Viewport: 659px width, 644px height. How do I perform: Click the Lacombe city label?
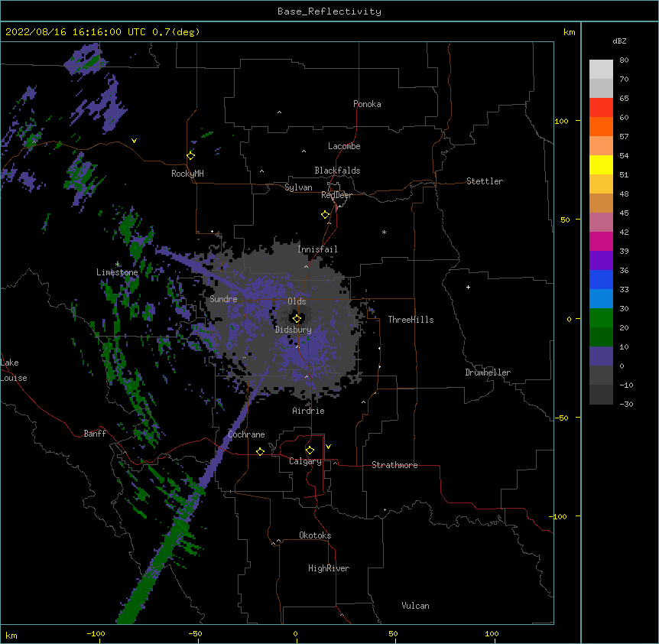tap(344, 146)
